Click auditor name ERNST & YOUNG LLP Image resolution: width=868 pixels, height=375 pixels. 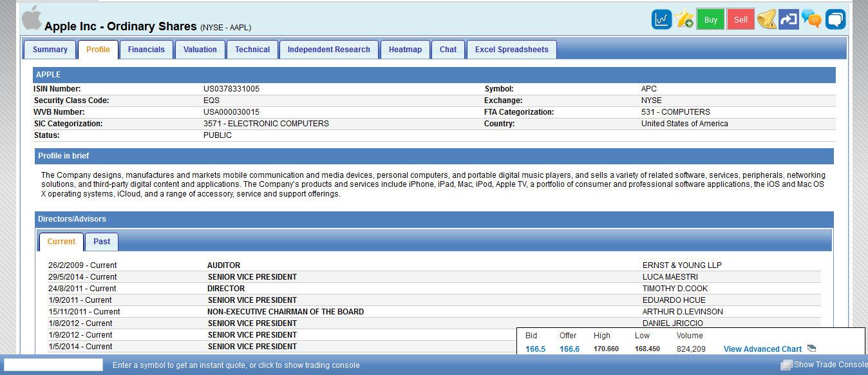point(682,265)
